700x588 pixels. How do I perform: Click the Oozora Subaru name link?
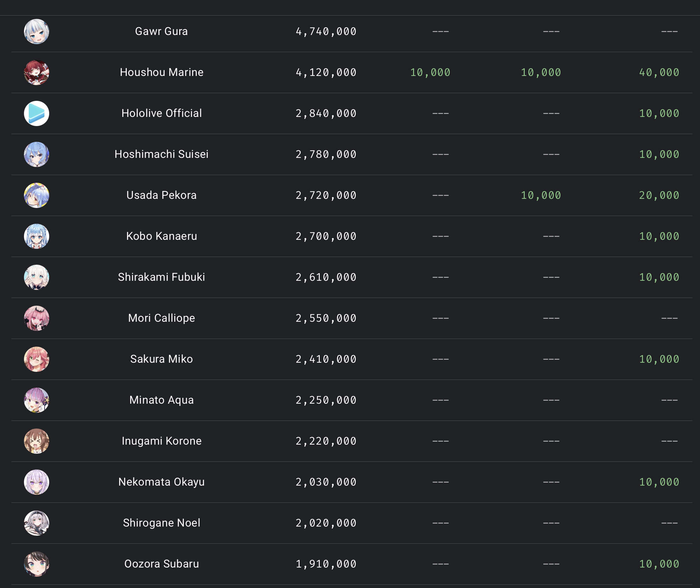(161, 564)
